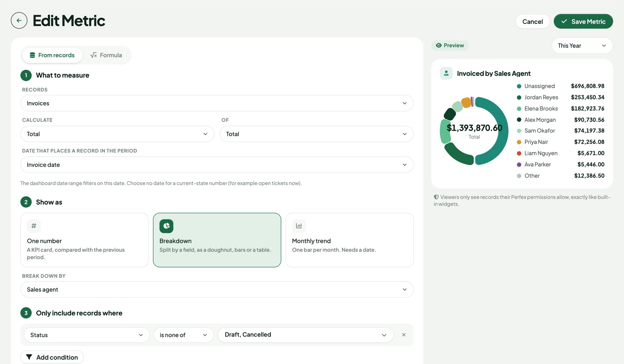Viewport: 624px width, 364px height.
Task: Click the bar chart icon on Monthly trend card
Action: point(299,226)
